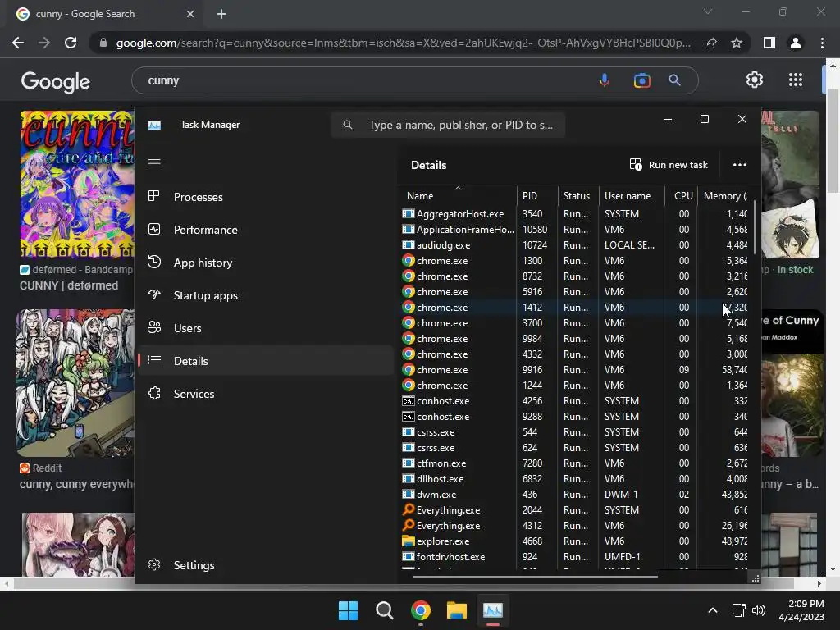Go to Startup apps page

267,295
